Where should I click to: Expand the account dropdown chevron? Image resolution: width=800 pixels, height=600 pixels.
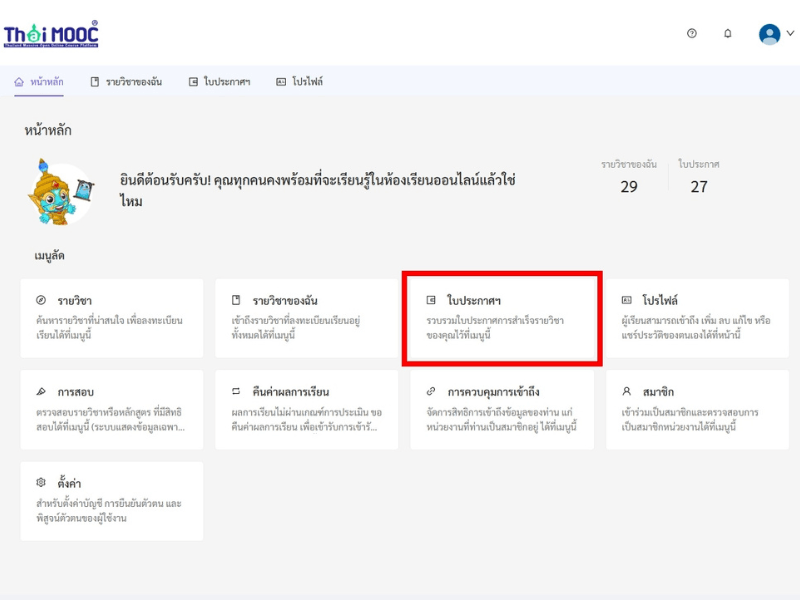pyautogui.click(x=790, y=34)
